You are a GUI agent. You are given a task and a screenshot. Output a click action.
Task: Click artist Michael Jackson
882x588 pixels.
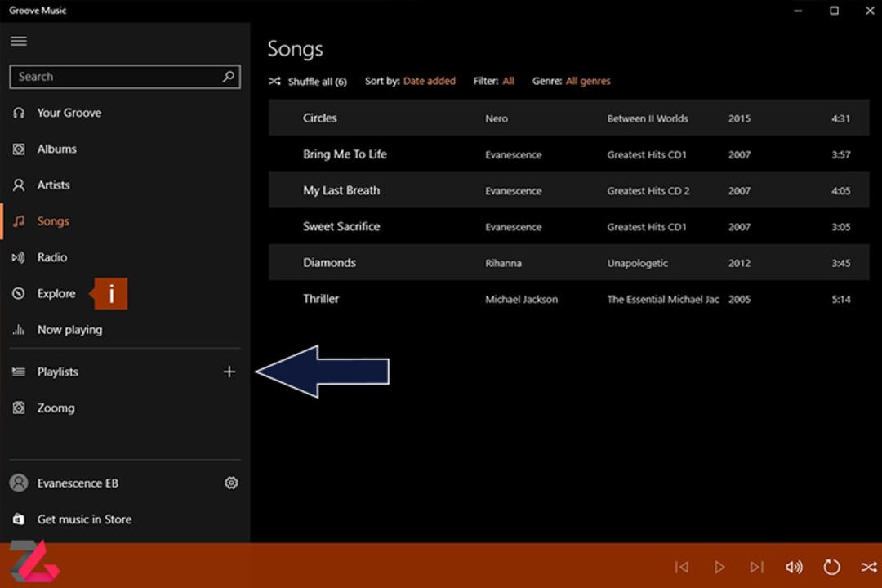(x=521, y=300)
